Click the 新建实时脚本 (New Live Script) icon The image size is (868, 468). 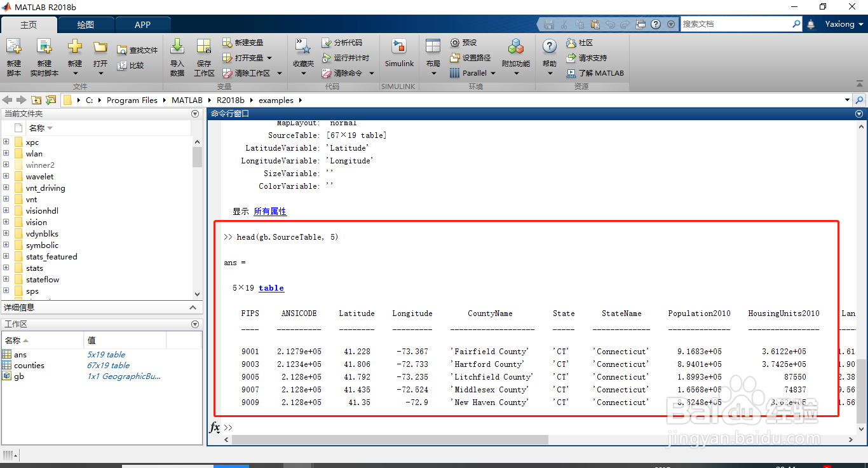(x=44, y=46)
